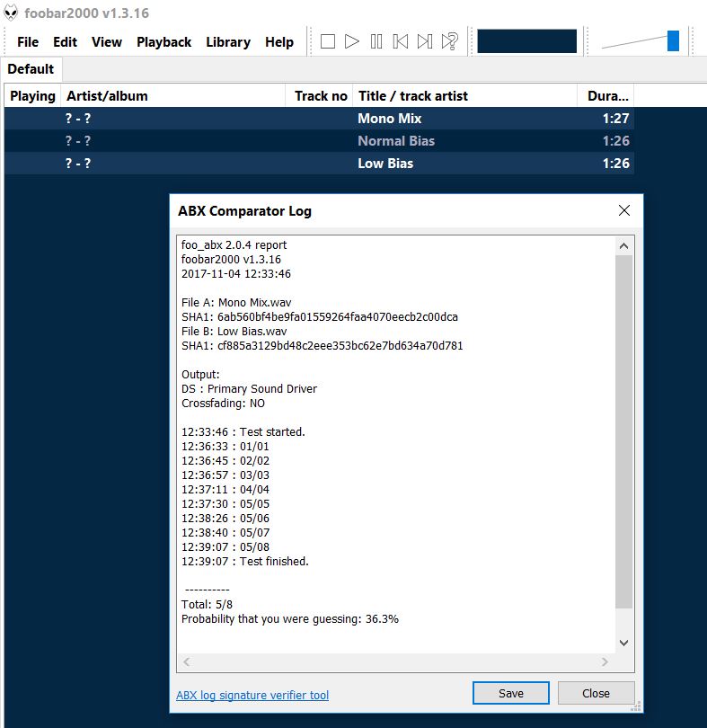Click the Close button in ABX log dialog
The height and width of the screenshot is (728, 707).
[x=596, y=693]
